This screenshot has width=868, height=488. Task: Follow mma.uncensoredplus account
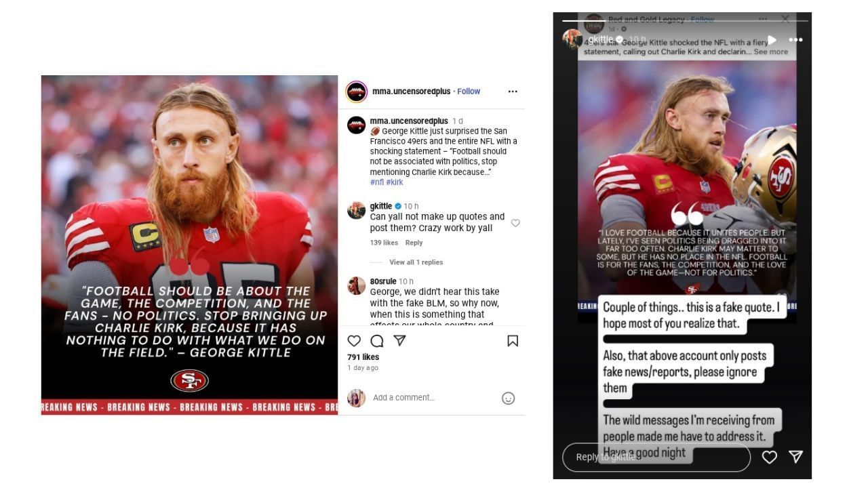(x=469, y=91)
